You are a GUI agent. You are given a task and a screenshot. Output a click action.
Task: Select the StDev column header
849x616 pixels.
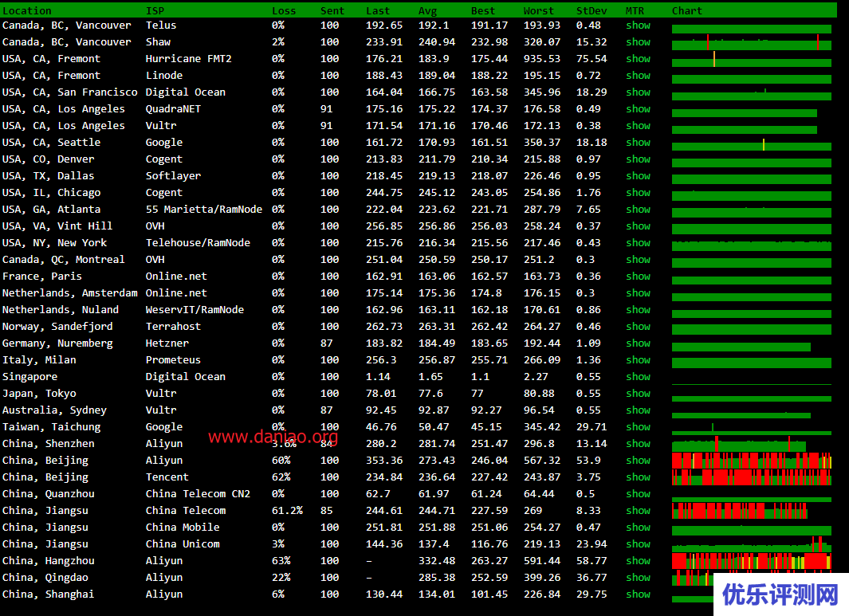[x=591, y=11]
